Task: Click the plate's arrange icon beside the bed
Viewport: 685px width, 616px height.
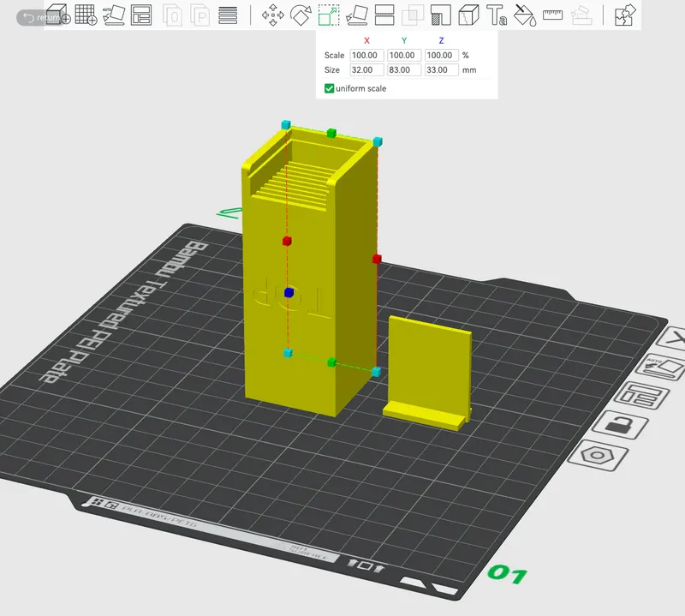Action: tap(640, 395)
